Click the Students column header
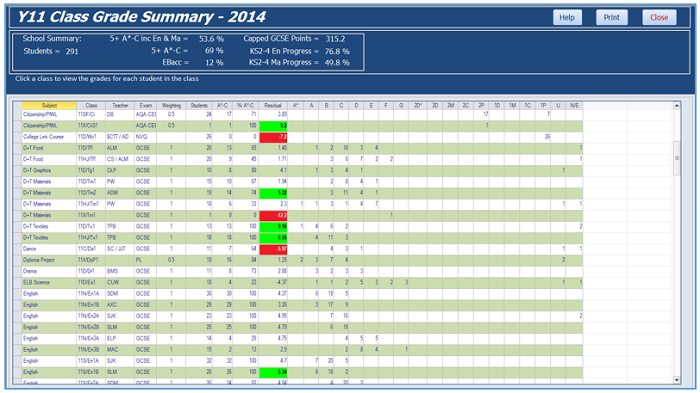 (x=199, y=105)
